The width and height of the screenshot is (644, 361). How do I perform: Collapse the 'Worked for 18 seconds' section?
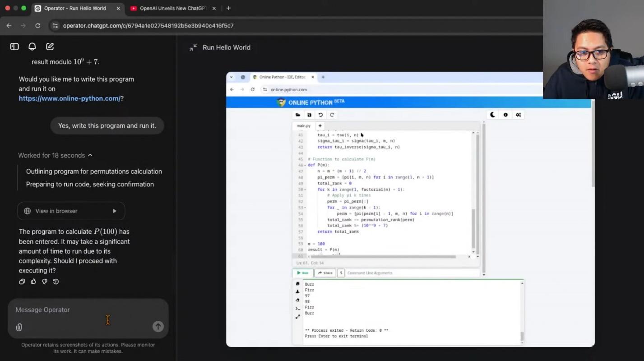tap(56, 155)
